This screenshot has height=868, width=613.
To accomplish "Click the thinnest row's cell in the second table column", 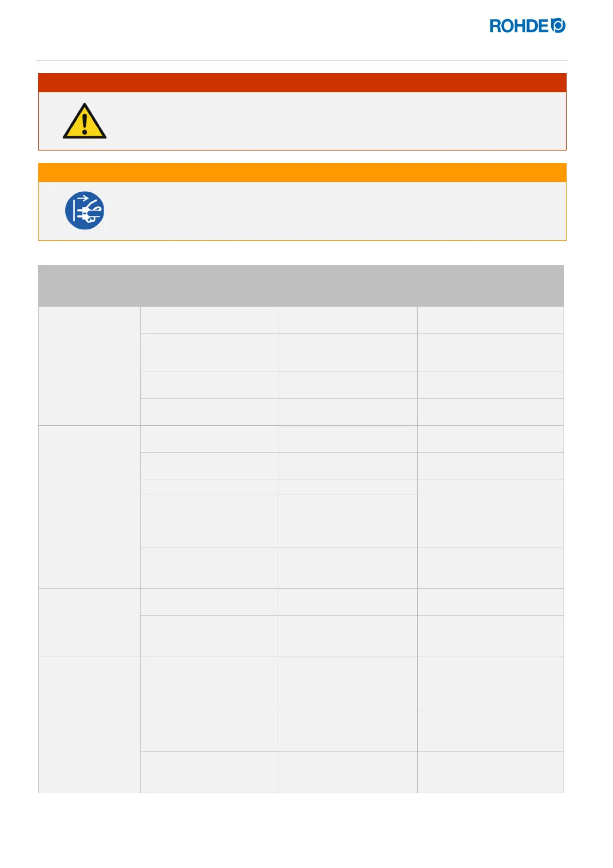I will tap(209, 487).
